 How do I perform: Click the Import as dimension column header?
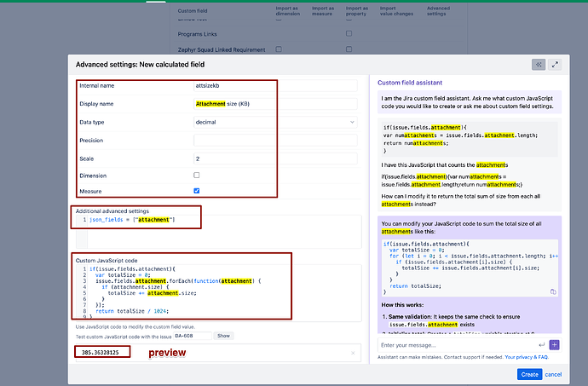coord(288,11)
